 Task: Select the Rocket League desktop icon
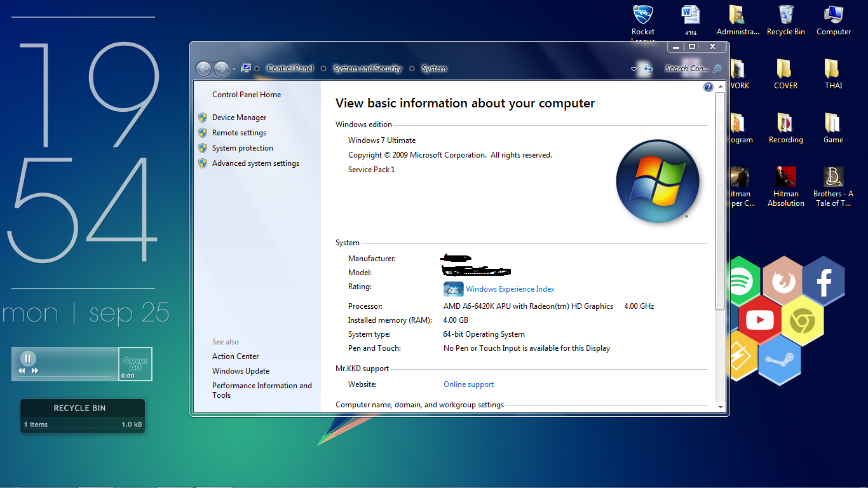(643, 23)
